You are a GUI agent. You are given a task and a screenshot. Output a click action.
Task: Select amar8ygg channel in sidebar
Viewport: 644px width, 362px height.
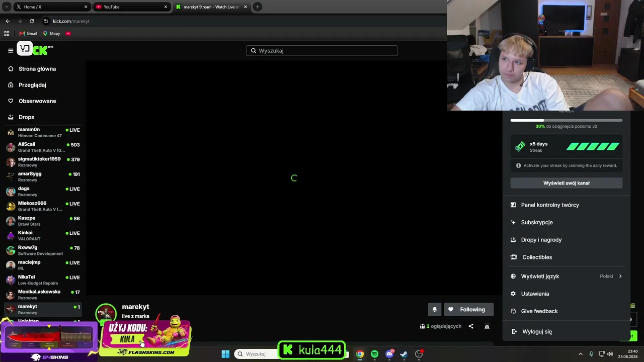(43, 176)
